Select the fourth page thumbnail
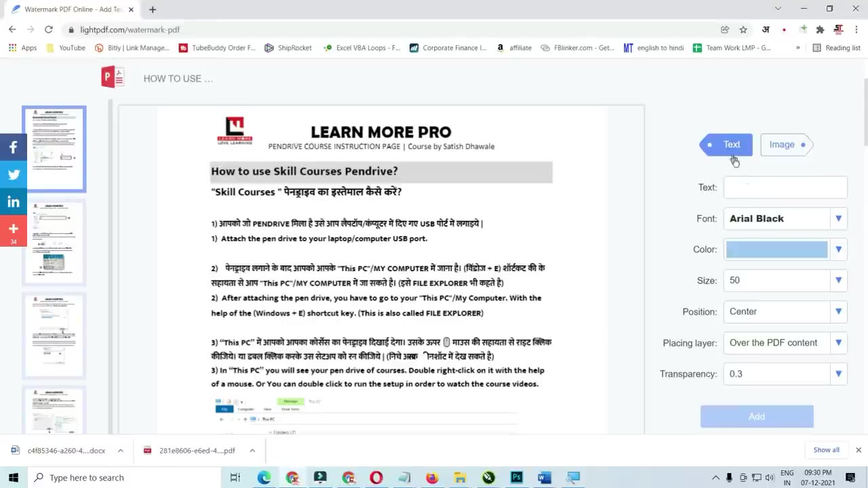The image size is (868, 488). pyautogui.click(x=54, y=411)
